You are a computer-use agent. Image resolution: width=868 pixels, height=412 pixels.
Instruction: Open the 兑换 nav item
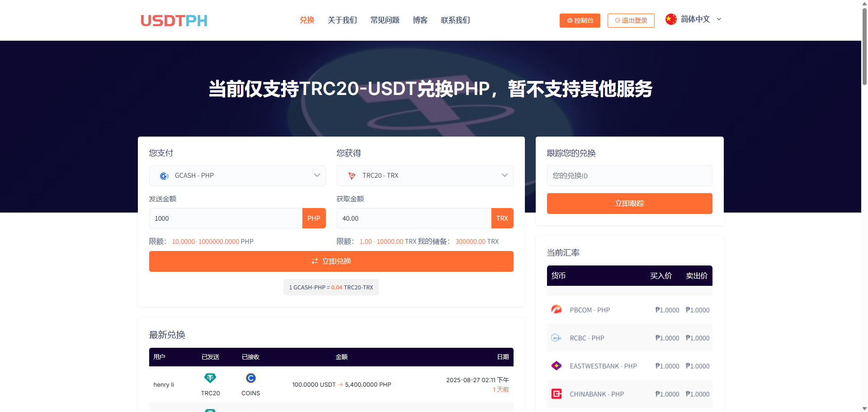307,20
